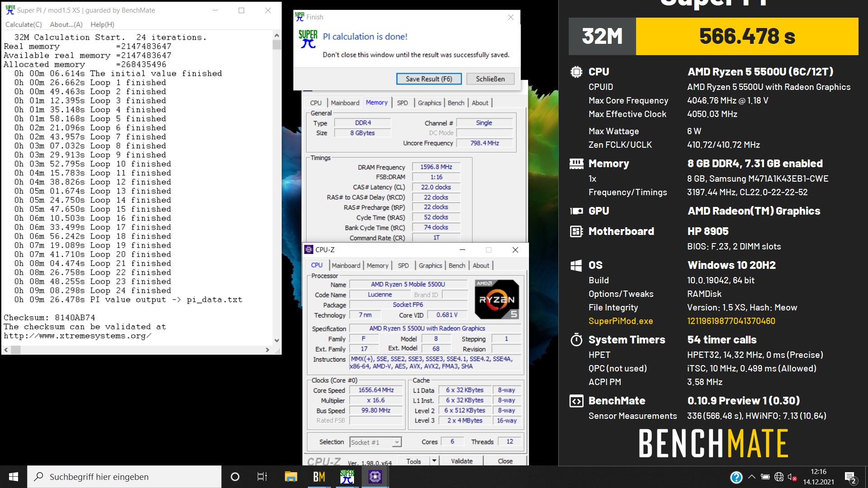Open the notification center icon
The image size is (868, 488).
(x=850, y=477)
